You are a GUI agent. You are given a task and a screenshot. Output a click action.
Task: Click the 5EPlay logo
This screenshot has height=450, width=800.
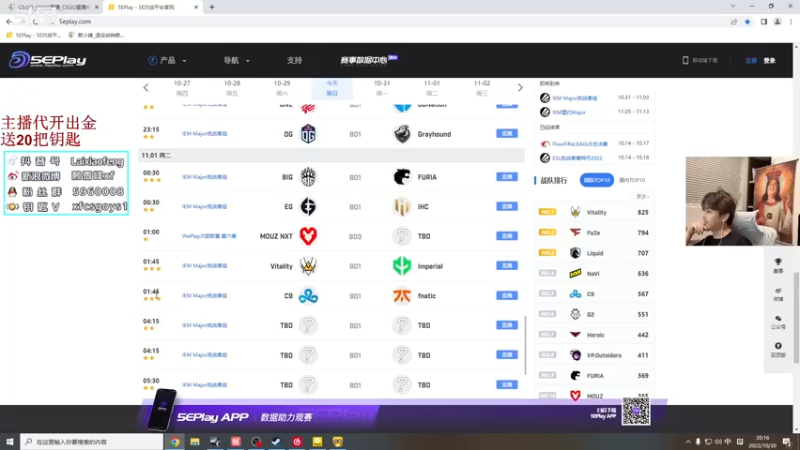pyautogui.click(x=47, y=60)
